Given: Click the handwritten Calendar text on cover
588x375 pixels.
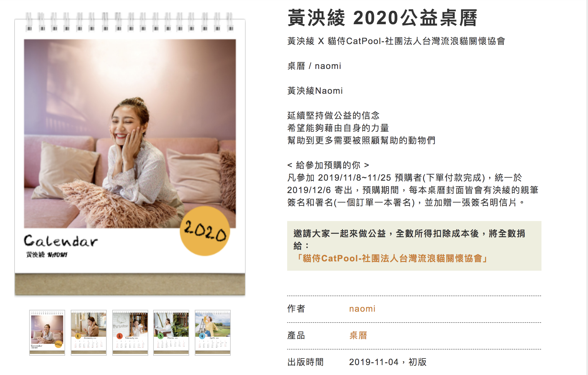Looking at the screenshot, I should [61, 241].
